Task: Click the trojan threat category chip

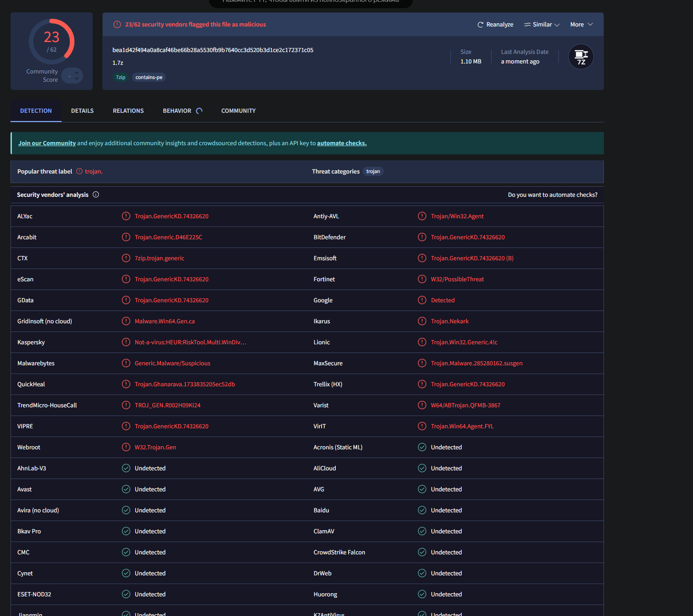Action: [373, 172]
